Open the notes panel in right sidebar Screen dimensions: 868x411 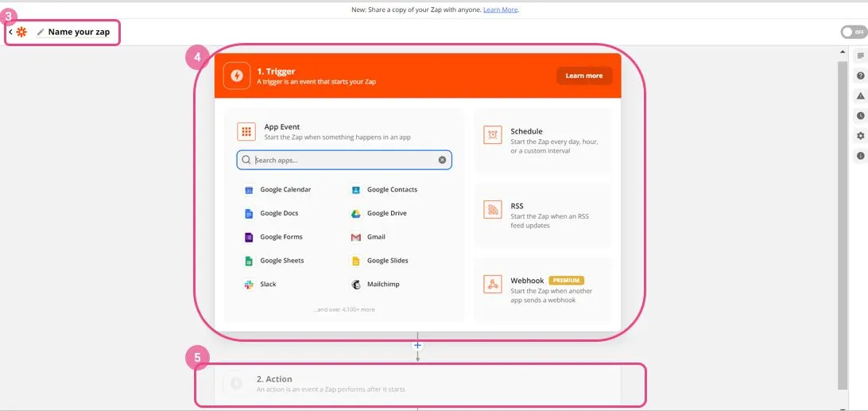point(860,56)
